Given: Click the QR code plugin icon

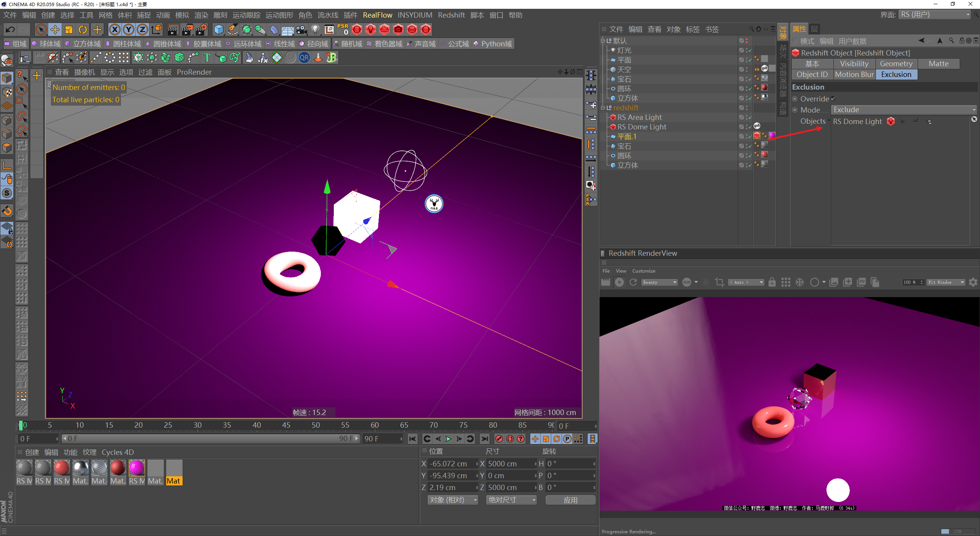Looking at the screenshot, I should [304, 58].
